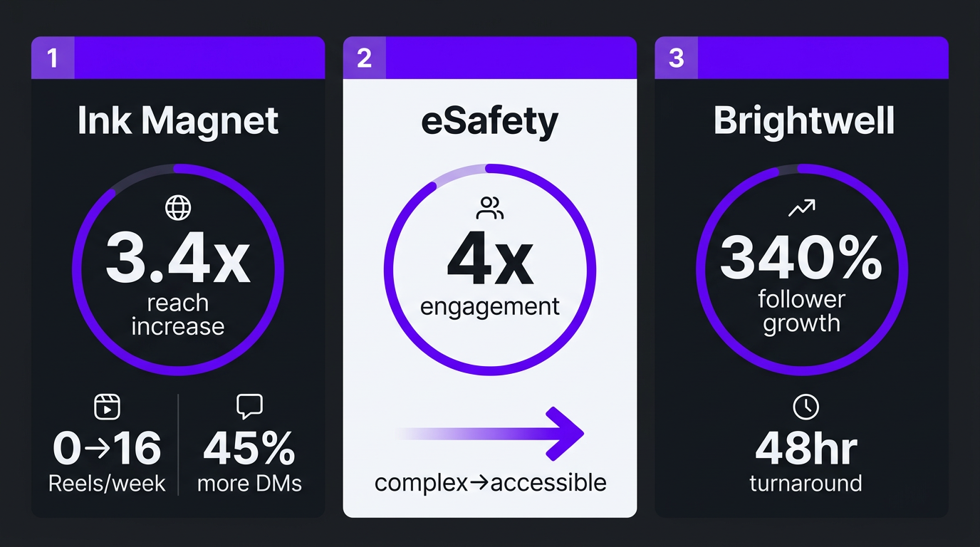The image size is (980, 547).
Task: Open the Brightwell heading
Action: pyautogui.click(x=803, y=121)
